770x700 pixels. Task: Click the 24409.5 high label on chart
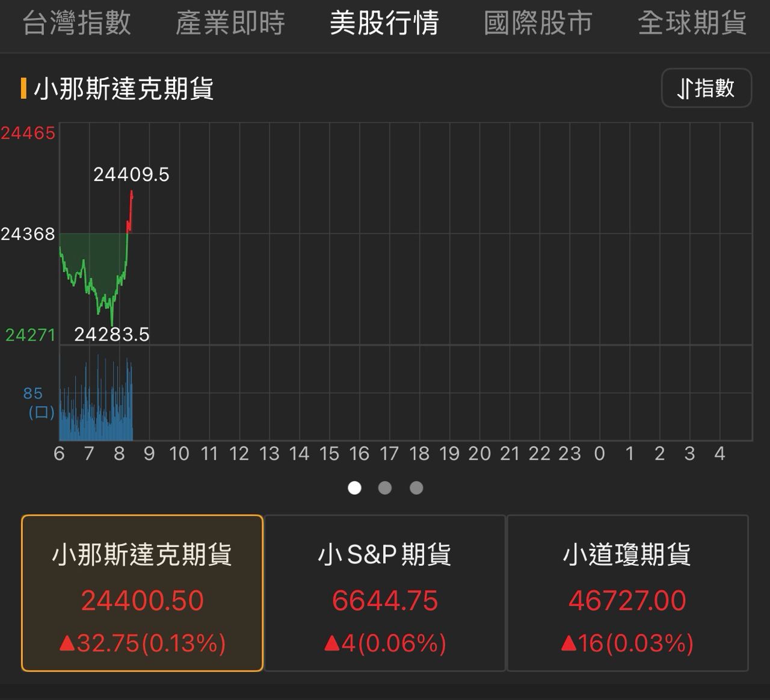click(x=131, y=175)
